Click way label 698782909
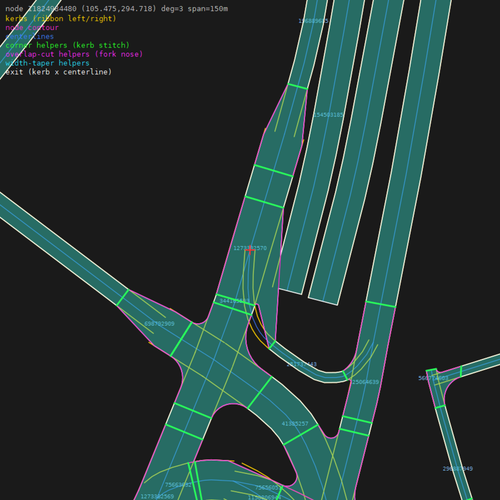This screenshot has height=500, width=500. tap(159, 324)
